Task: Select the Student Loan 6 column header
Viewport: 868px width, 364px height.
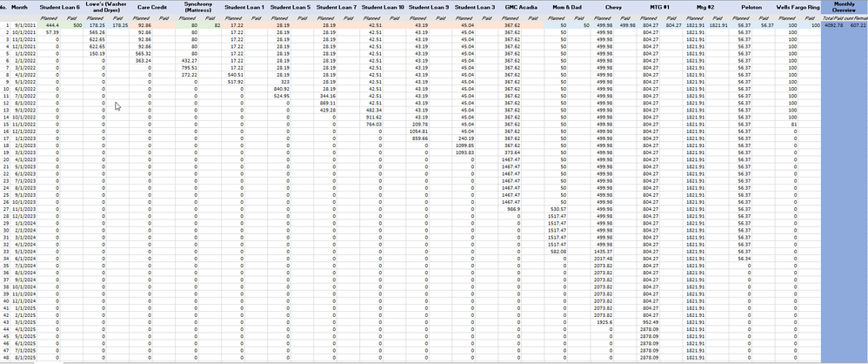Action: [60, 8]
